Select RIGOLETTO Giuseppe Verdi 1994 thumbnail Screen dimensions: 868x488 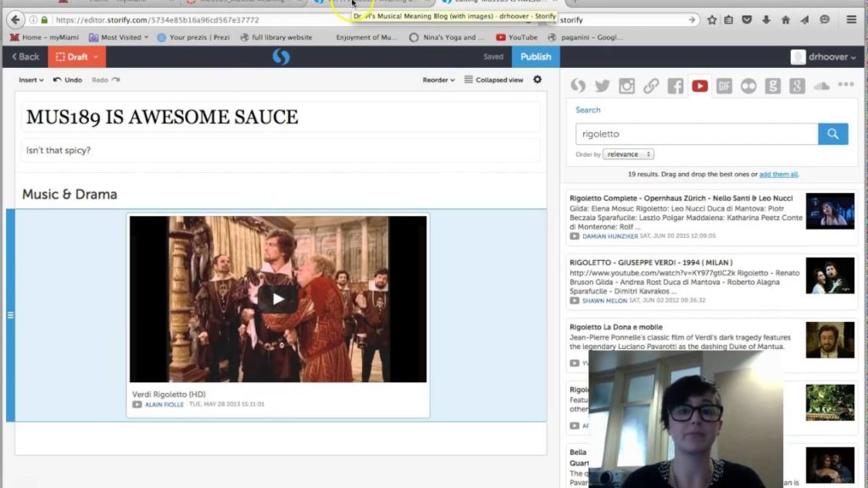(830, 275)
